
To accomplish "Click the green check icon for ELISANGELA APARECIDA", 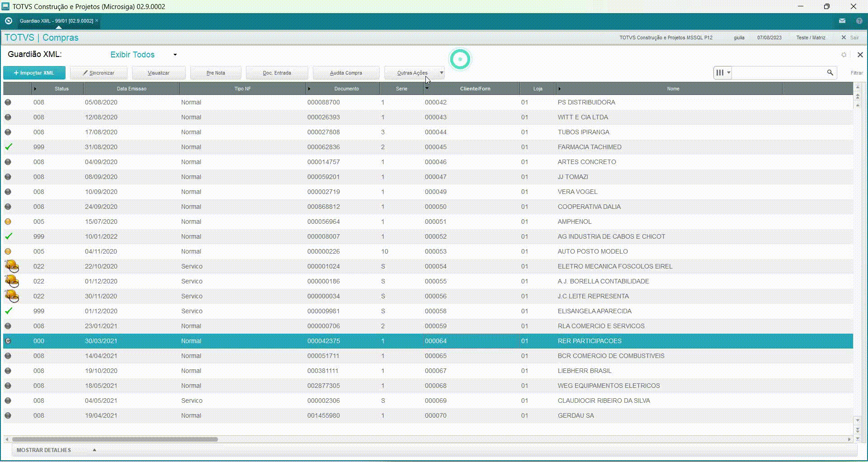I will click(x=8, y=311).
